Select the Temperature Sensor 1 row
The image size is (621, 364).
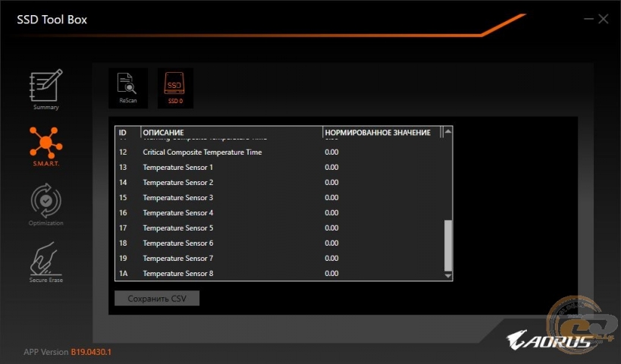(x=280, y=167)
